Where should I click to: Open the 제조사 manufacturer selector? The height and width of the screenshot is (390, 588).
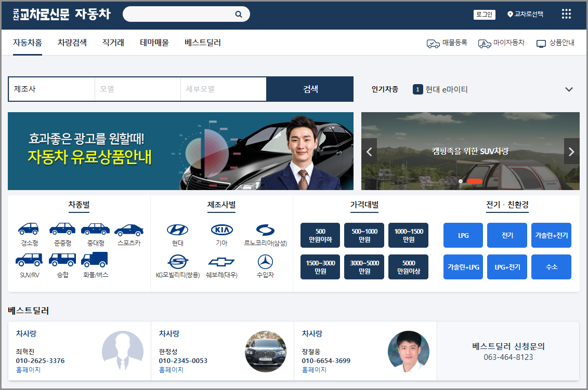[51, 89]
